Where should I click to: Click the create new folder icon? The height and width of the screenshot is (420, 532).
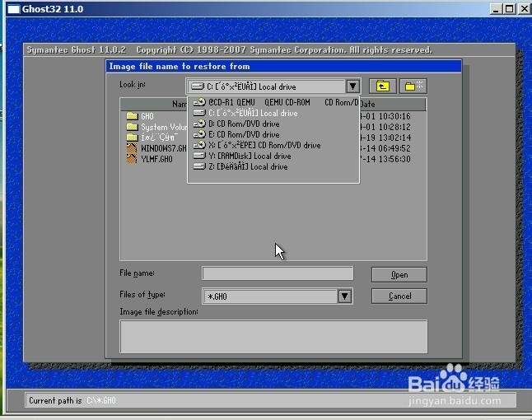(413, 86)
